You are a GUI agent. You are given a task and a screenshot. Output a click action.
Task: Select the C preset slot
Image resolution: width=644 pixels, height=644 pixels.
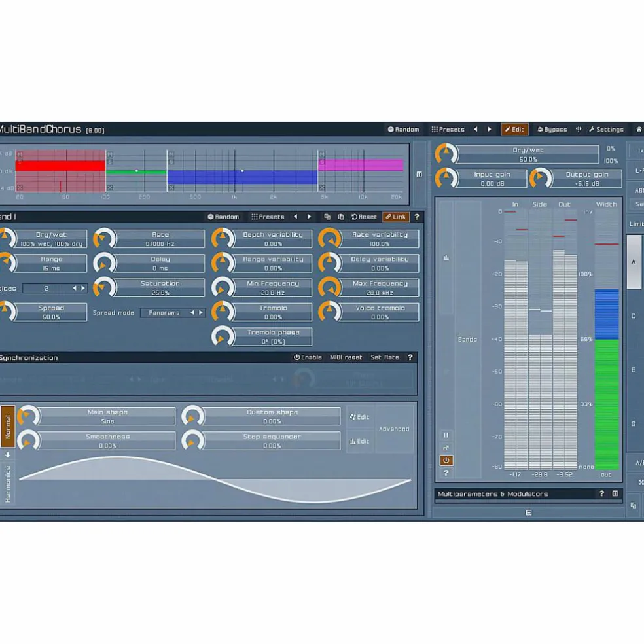click(634, 316)
